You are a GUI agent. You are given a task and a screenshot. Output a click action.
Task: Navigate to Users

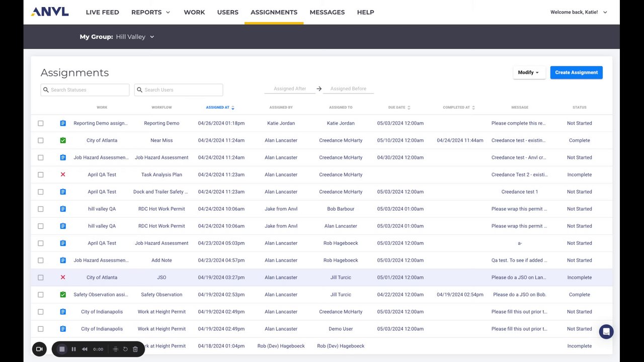(228, 12)
